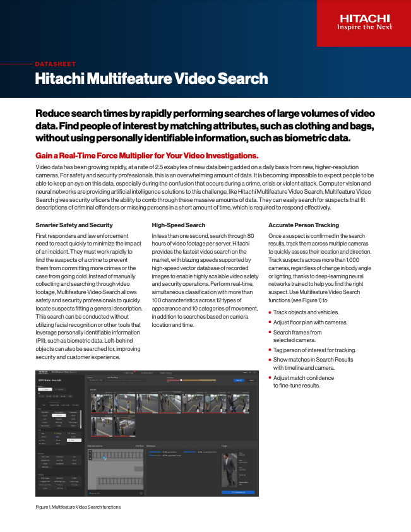Click the power icon in app header
This screenshot has width=411, height=532.
(x=253, y=373)
